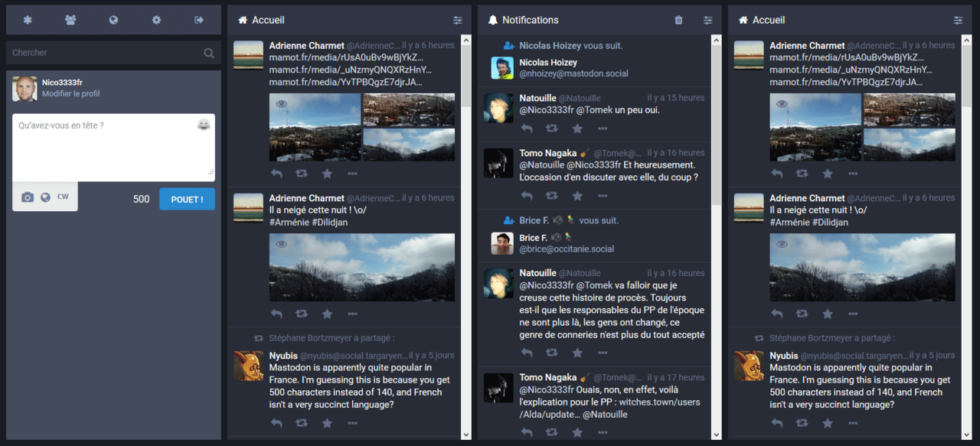This screenshot has width=980, height=446.
Task: Click the search magnifier icon
Action: pyautogui.click(x=209, y=54)
